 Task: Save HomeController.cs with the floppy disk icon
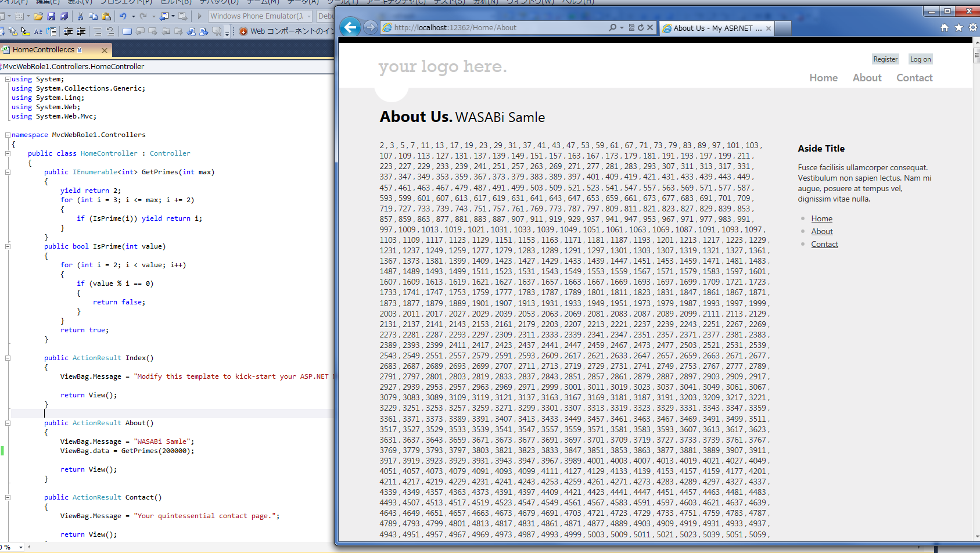(x=51, y=16)
